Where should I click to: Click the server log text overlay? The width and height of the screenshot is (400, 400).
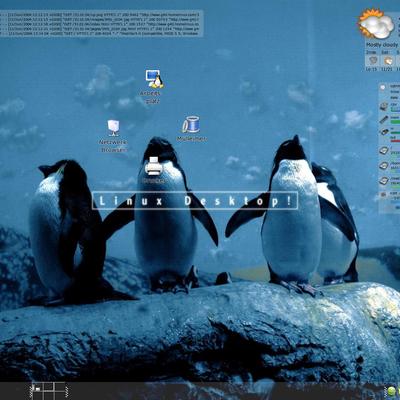[101, 24]
